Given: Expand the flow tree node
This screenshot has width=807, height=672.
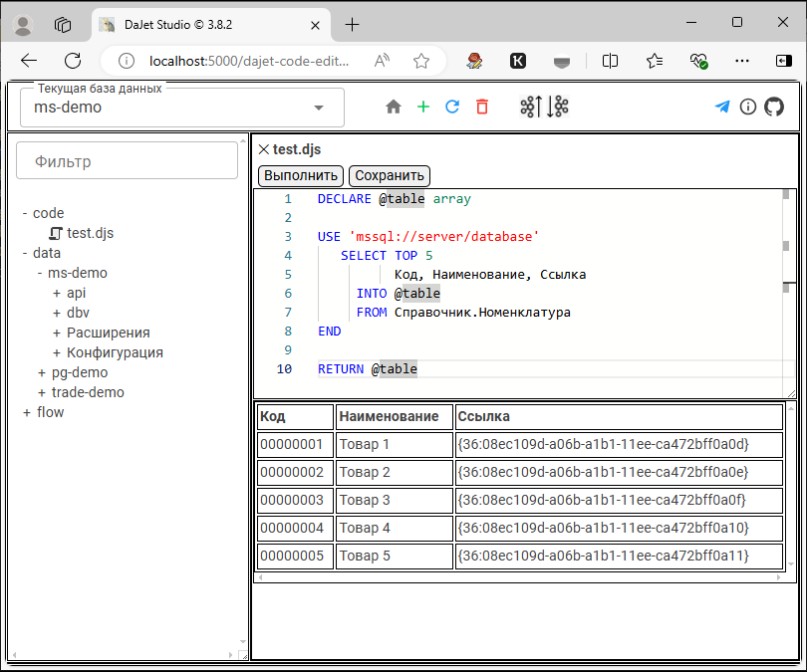Looking at the screenshot, I should pyautogui.click(x=27, y=412).
